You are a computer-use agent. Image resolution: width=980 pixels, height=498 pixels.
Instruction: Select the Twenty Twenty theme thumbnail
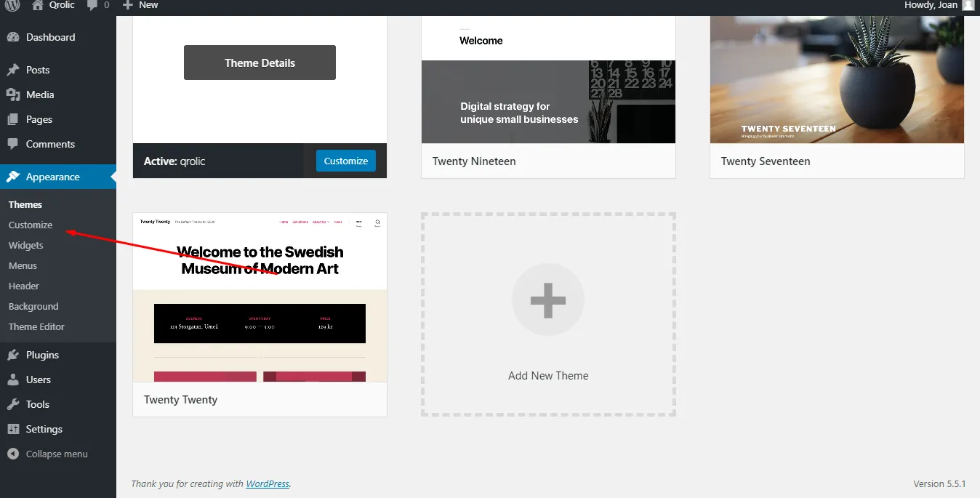click(260, 297)
